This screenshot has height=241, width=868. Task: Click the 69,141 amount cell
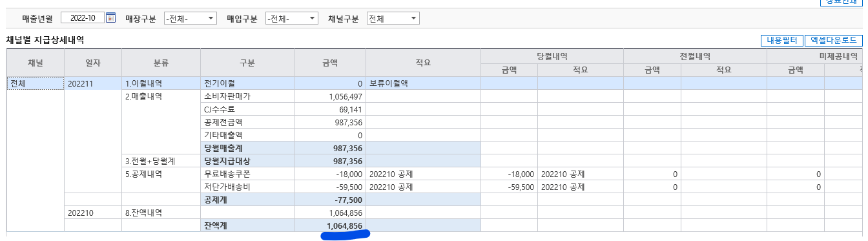[x=330, y=109]
